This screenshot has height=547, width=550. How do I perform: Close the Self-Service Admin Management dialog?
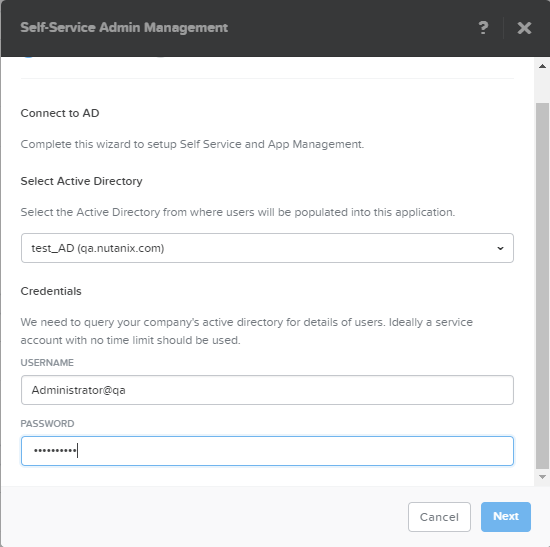pos(524,28)
